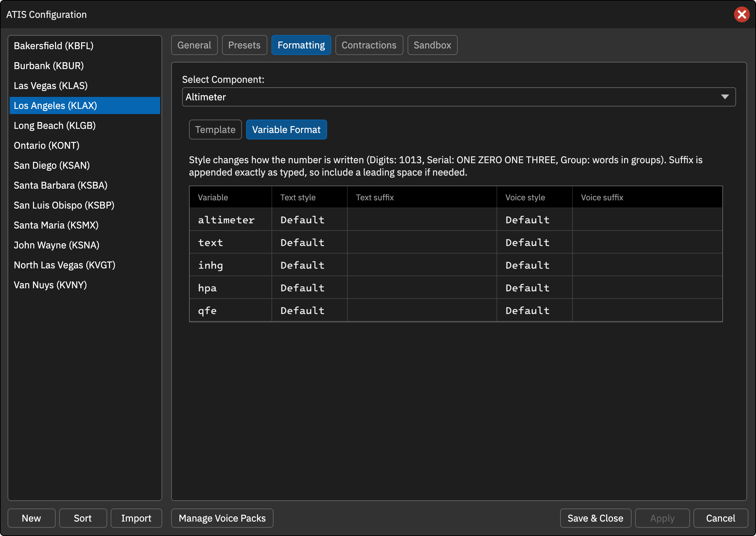Open the Select Component dropdown arrow

[725, 97]
